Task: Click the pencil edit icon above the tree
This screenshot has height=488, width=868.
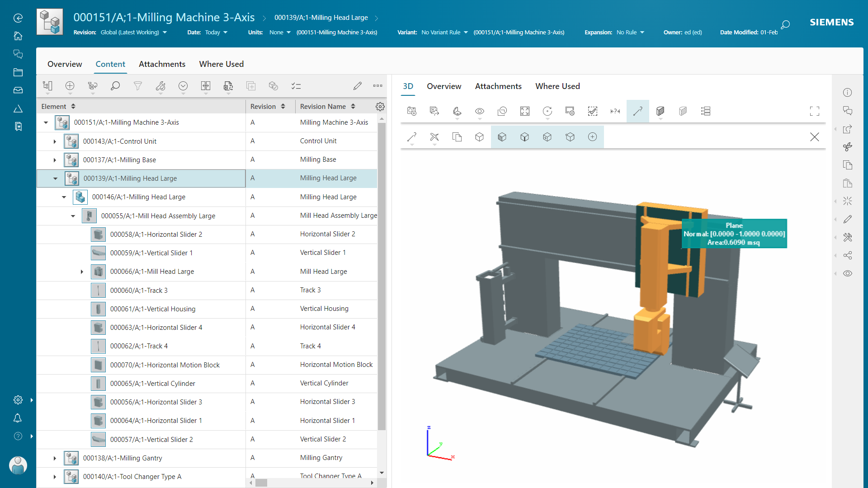Action: 358,85
